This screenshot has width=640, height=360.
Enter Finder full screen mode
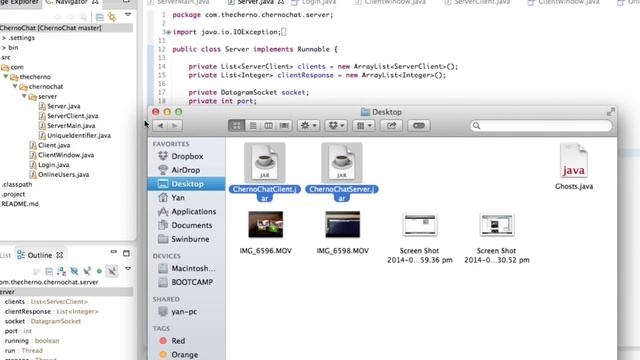click(x=611, y=112)
